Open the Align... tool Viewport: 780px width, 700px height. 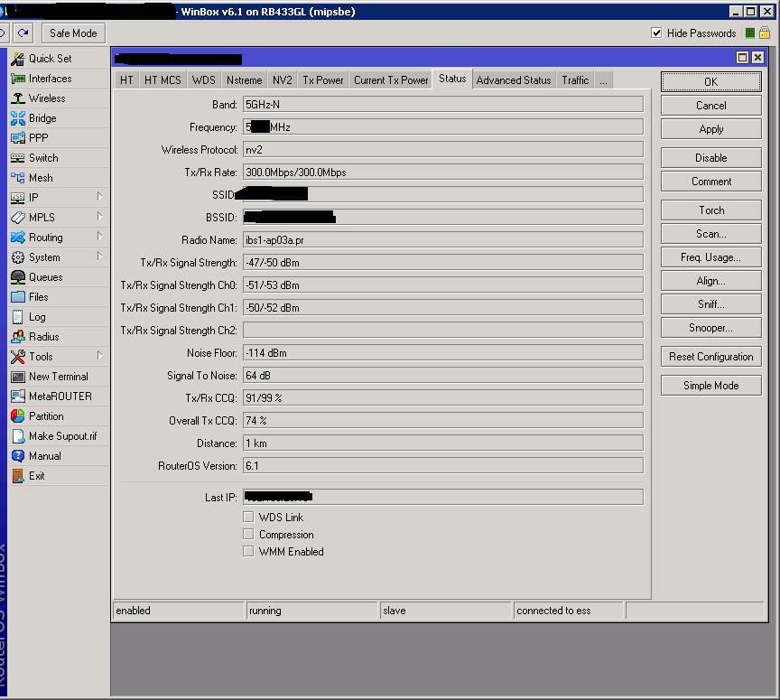[x=710, y=281]
